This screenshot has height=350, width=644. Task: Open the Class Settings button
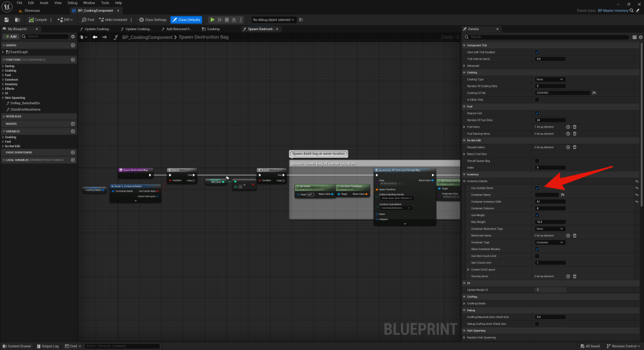[153, 19]
